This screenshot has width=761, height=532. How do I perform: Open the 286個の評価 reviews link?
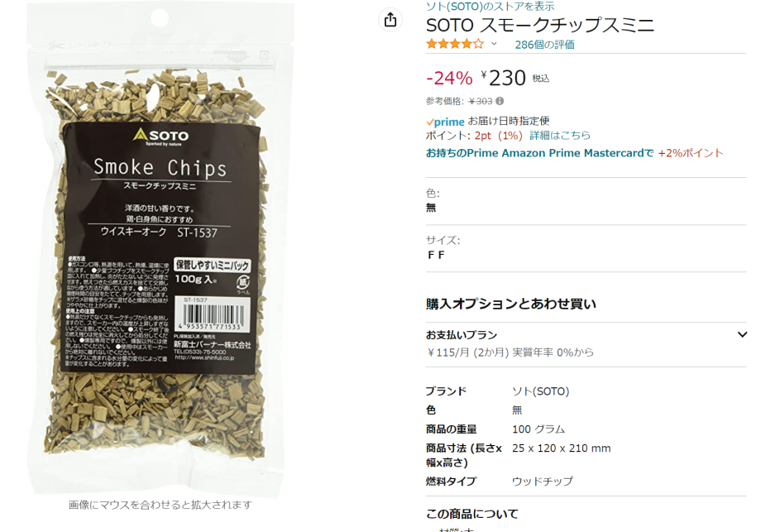click(x=544, y=45)
